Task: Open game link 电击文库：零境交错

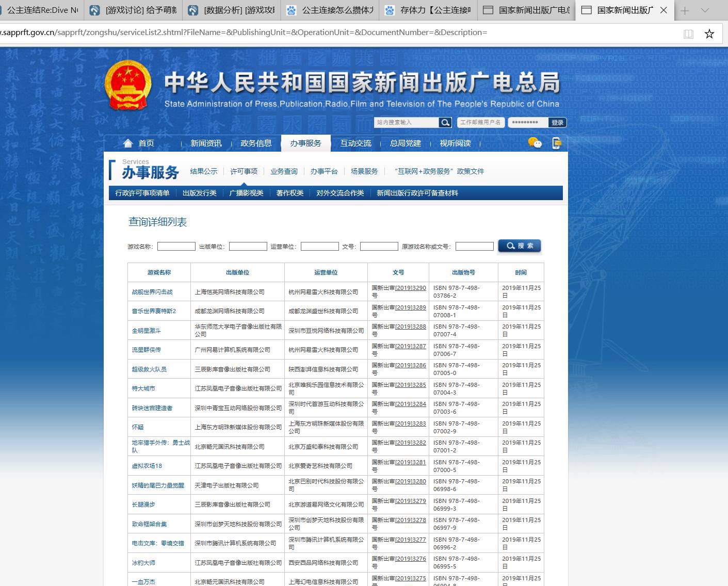Action: [158, 543]
